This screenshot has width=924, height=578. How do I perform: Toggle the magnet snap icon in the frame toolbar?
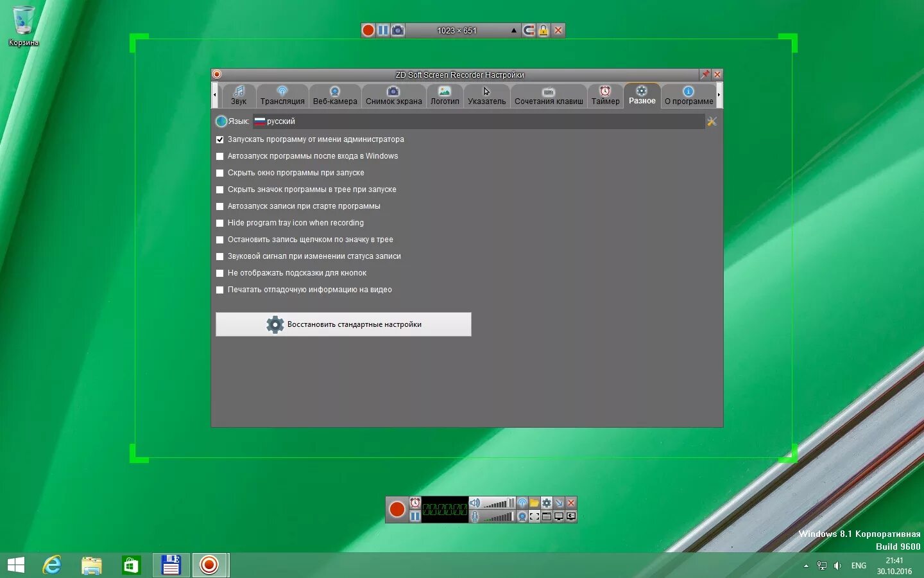[528, 30]
